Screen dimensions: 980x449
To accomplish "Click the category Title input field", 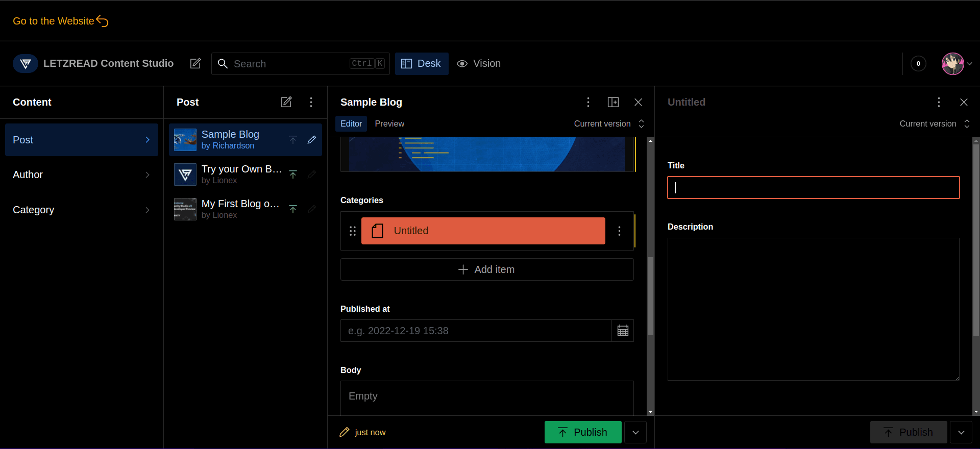I will point(814,187).
